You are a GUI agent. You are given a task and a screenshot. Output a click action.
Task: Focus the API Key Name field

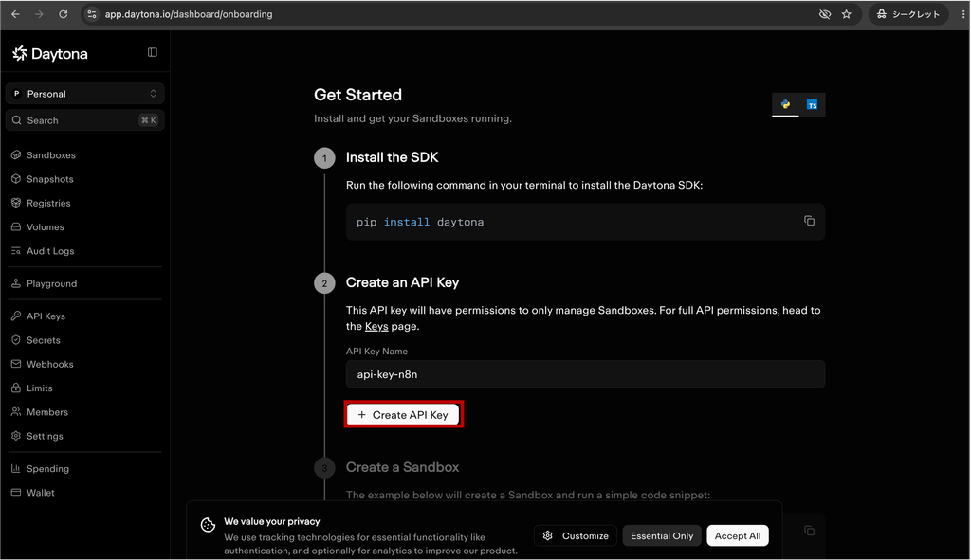585,374
